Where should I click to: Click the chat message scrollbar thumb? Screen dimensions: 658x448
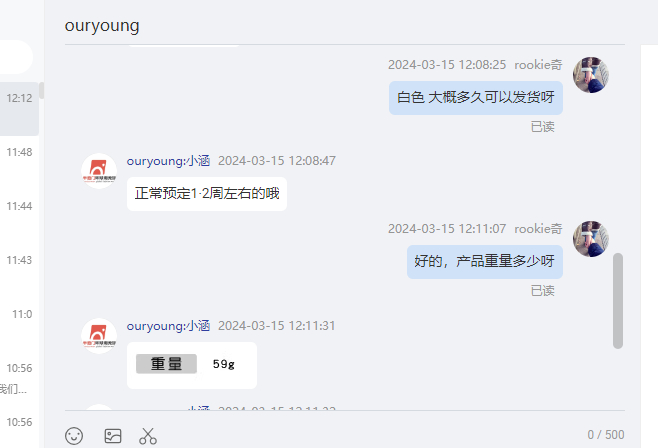click(618, 300)
